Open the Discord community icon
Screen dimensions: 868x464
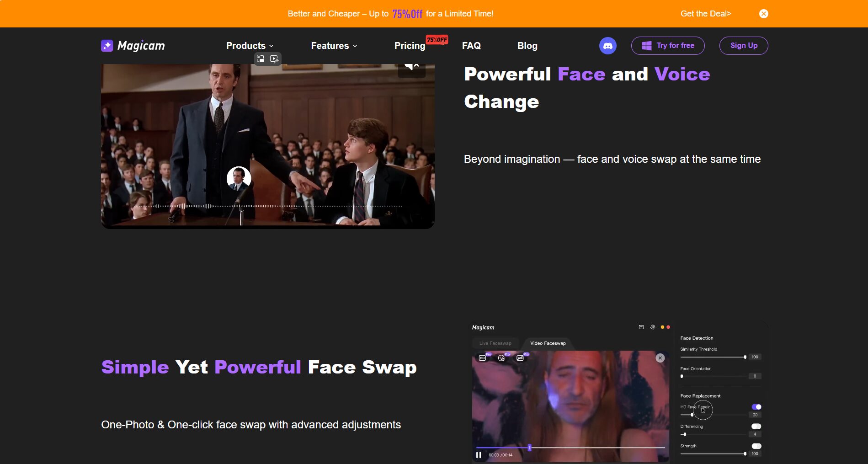(607, 46)
